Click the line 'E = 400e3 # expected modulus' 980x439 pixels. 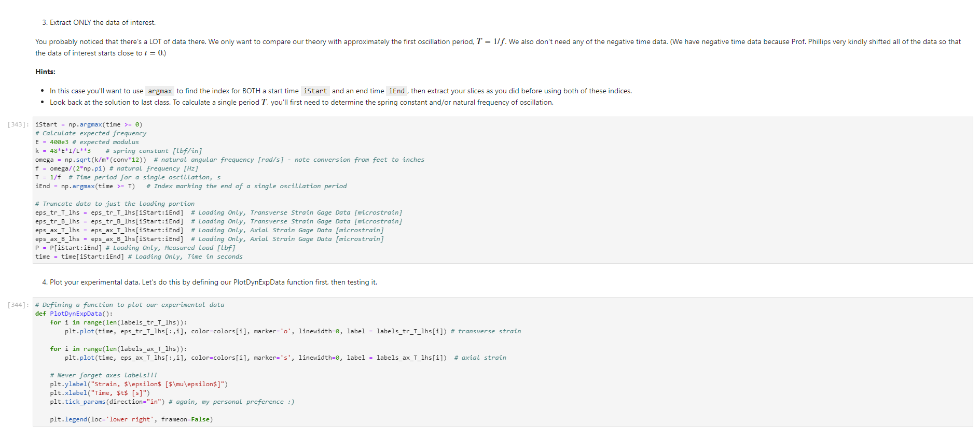pyautogui.click(x=87, y=142)
